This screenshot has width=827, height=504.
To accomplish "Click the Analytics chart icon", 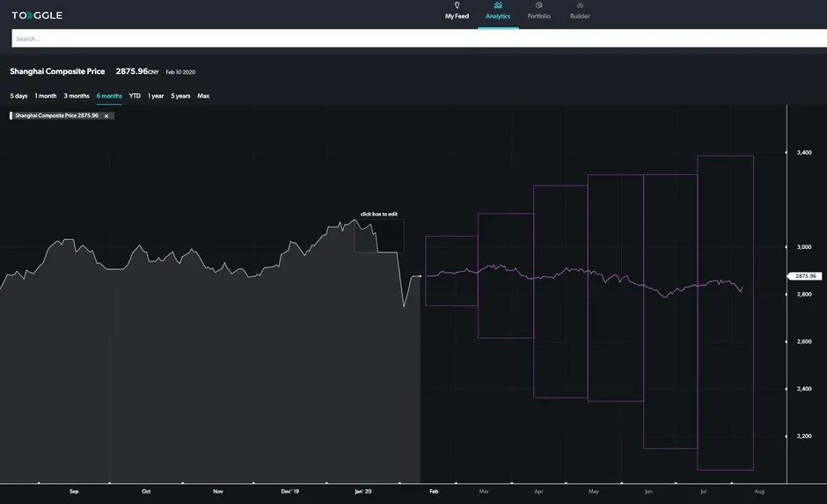I will tap(498, 5).
